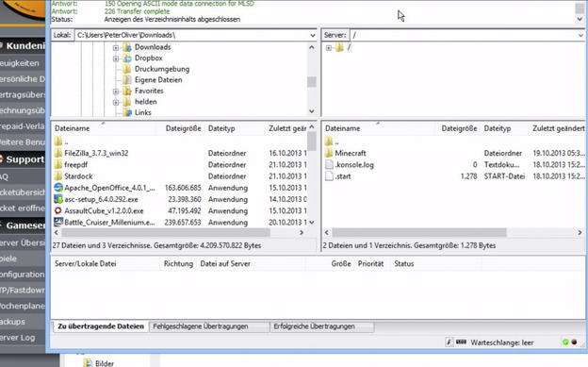Screen dimensions: 588x367
Task: Click local tree vertical scrollbar thumb
Action: pos(311,82)
